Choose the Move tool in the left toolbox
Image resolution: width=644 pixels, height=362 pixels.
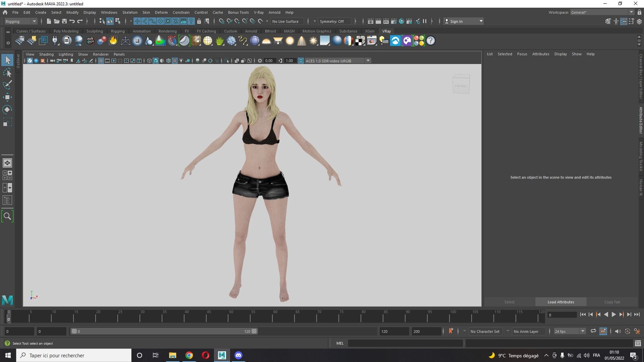point(7,97)
